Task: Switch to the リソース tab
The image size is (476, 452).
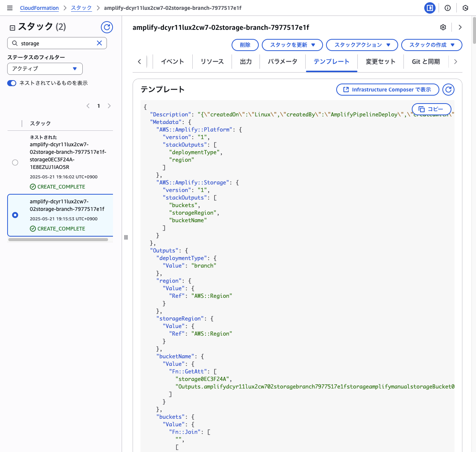Action: (x=212, y=62)
